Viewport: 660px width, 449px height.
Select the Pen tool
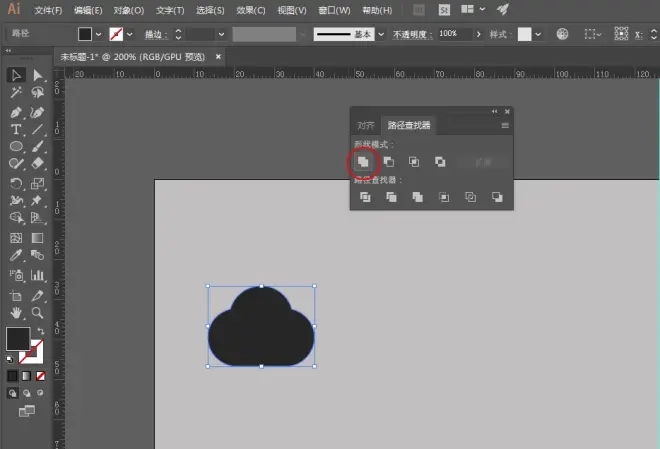(x=16, y=112)
